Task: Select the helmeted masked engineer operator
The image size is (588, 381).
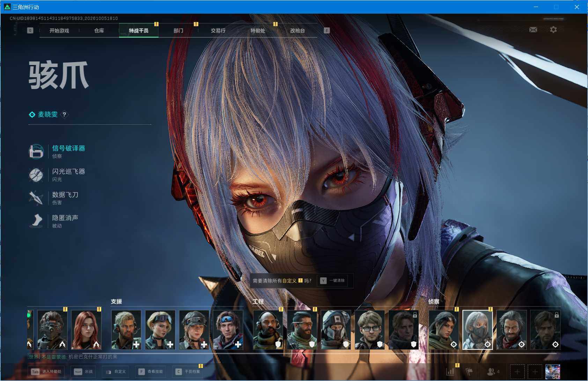Action: (x=336, y=330)
